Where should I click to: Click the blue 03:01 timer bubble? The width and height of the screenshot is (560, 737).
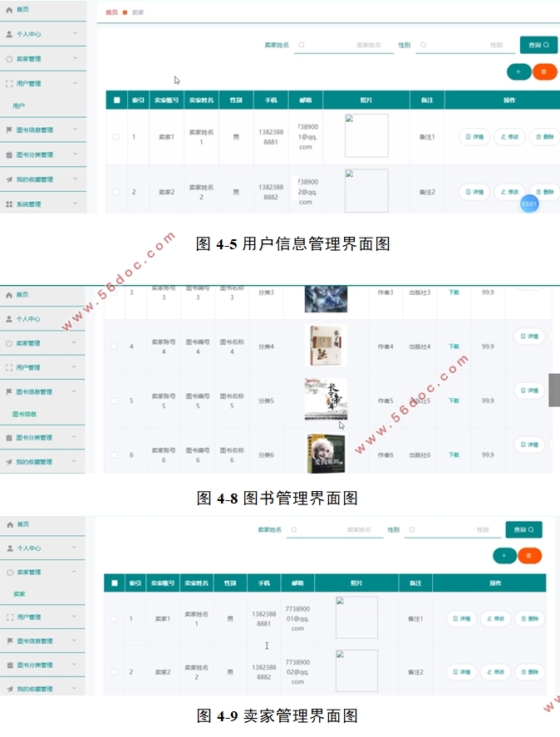point(529,203)
